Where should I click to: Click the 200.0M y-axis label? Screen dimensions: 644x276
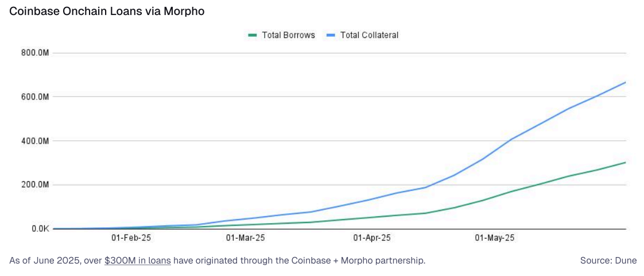[x=34, y=185]
